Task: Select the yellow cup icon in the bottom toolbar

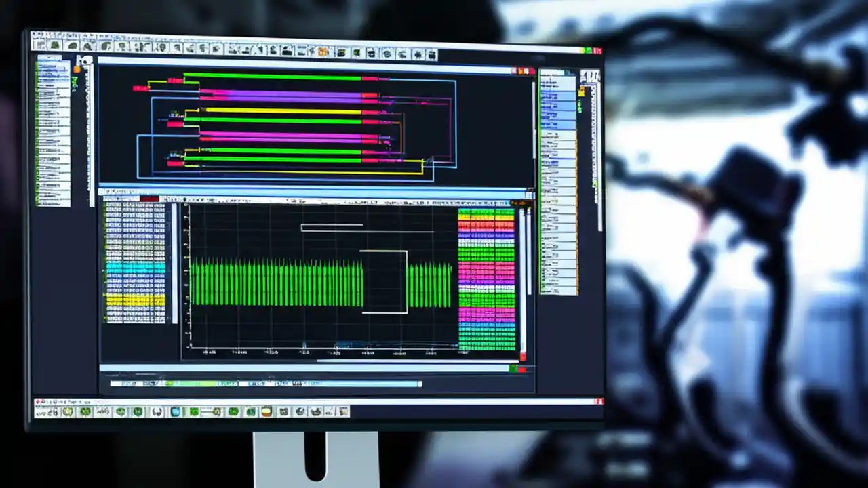Action: [x=267, y=411]
